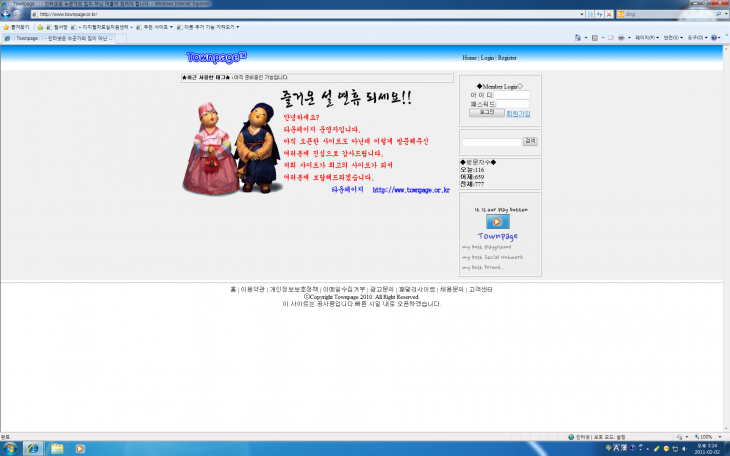Click 패밀리사이트 in the footer

pos(417,289)
